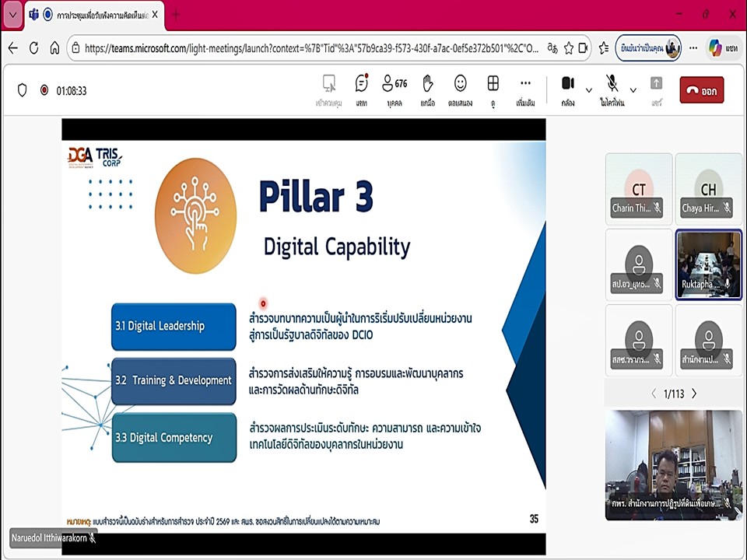Open the meeting chat panel
Viewport: 747px width, 560px height.
point(362,89)
